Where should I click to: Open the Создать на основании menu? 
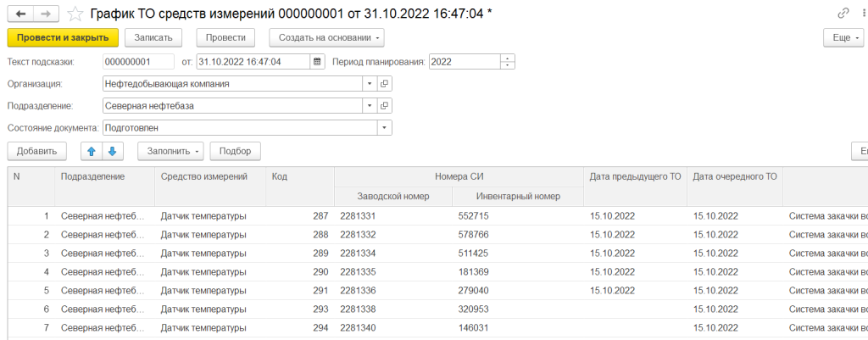pyautogui.click(x=326, y=37)
